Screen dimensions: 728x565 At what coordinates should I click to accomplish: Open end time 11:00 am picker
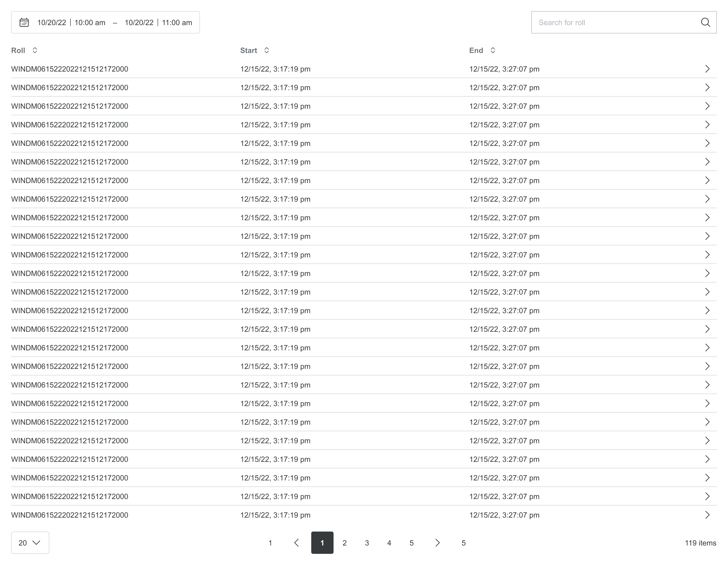177,22
